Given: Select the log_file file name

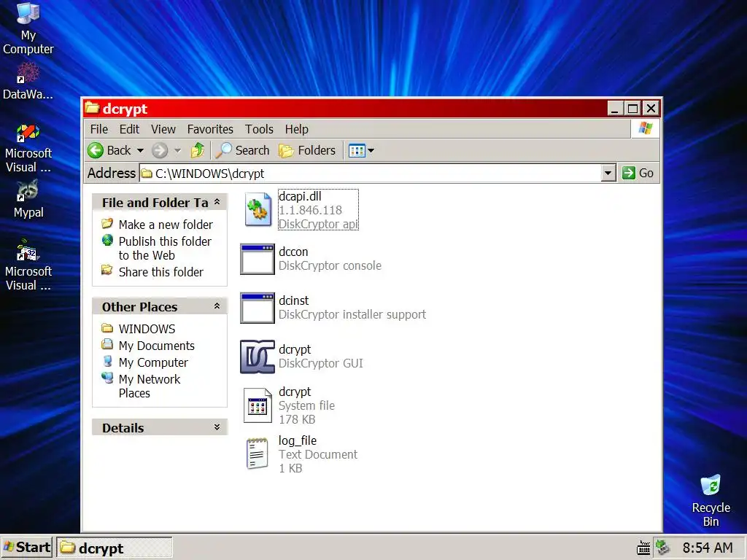Looking at the screenshot, I should [298, 440].
